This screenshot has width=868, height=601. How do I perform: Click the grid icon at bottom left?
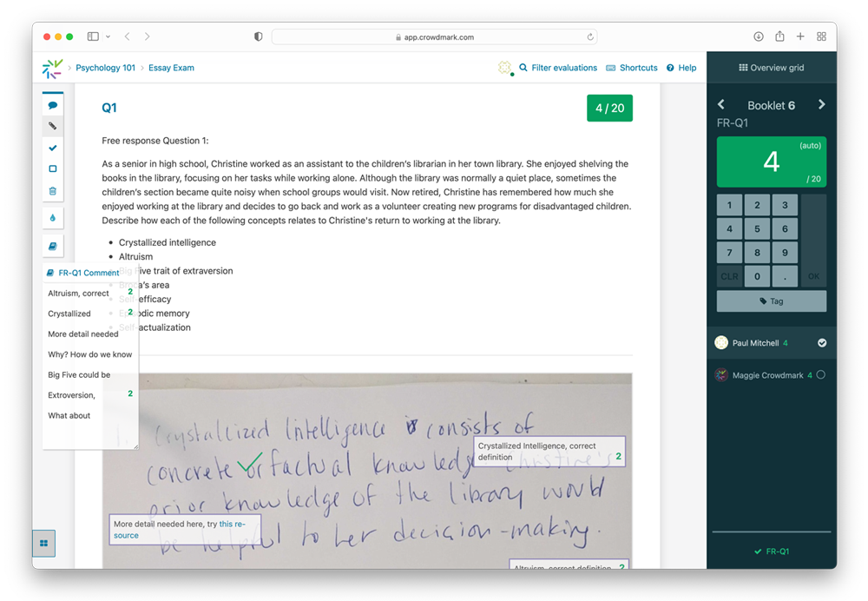43,543
